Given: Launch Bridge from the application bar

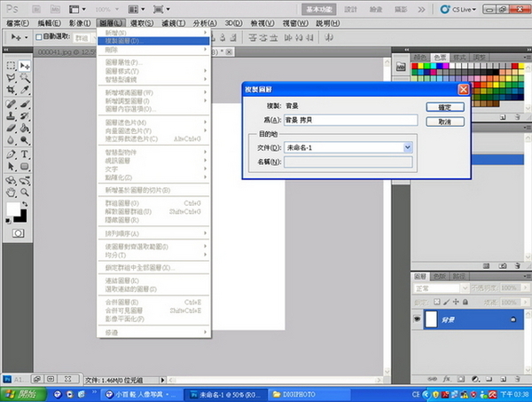Looking at the screenshot, I should (36, 9).
